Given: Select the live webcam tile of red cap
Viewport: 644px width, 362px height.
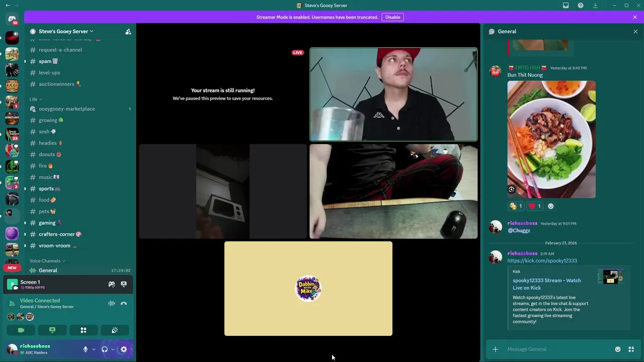Looking at the screenshot, I should pyautogui.click(x=393, y=95).
